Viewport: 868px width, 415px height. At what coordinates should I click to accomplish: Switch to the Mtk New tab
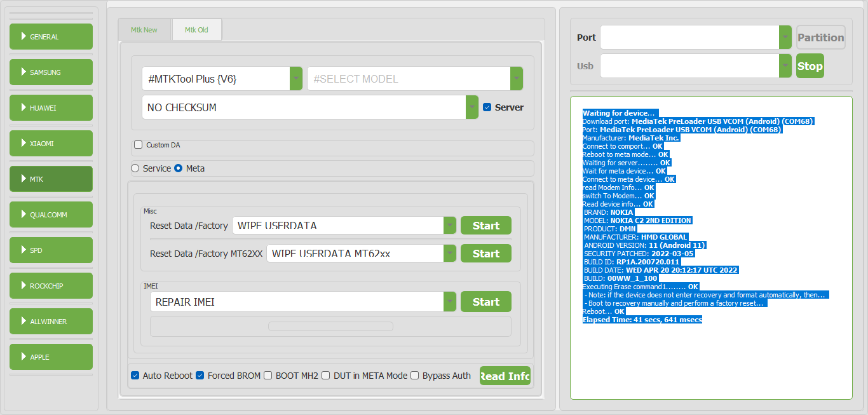[x=144, y=30]
